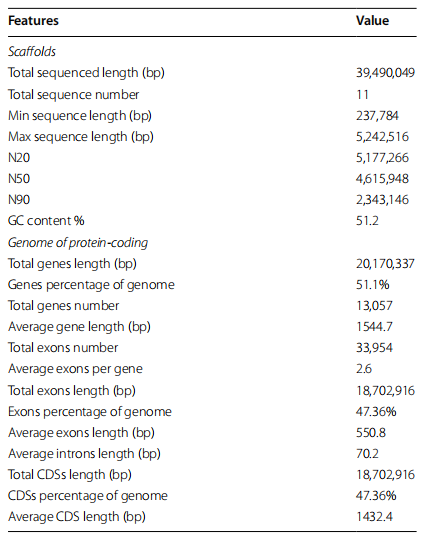Select Average gene length value 1544.7

click(374, 327)
